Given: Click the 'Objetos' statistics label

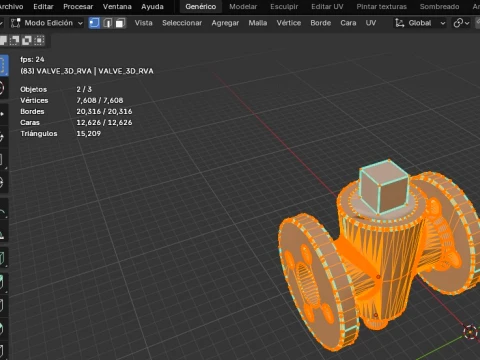Looking at the screenshot, I should coord(33,89).
